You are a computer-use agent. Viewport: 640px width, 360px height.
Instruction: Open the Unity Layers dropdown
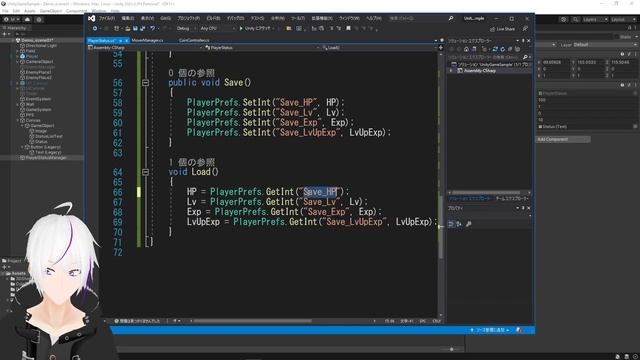point(595,20)
